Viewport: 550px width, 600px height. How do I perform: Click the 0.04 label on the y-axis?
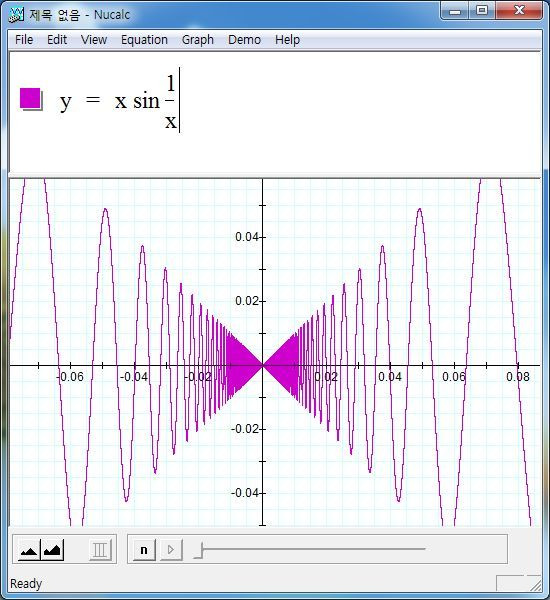[x=247, y=237]
